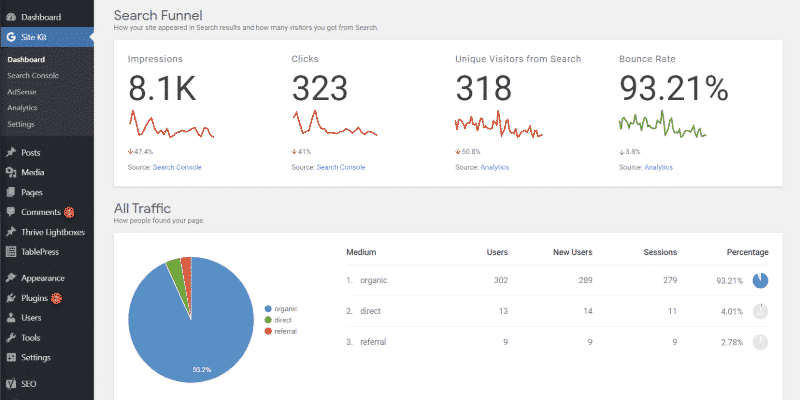The height and width of the screenshot is (400, 800).
Task: Click the direct row mini pie icon
Action: tap(760, 311)
